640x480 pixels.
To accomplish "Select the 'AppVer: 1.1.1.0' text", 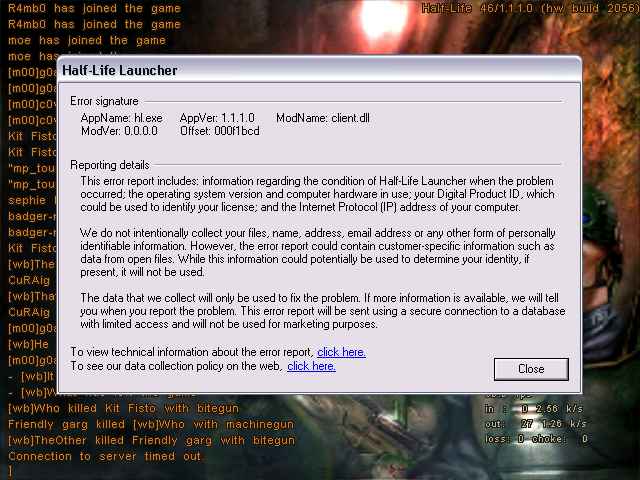I will (217, 118).
